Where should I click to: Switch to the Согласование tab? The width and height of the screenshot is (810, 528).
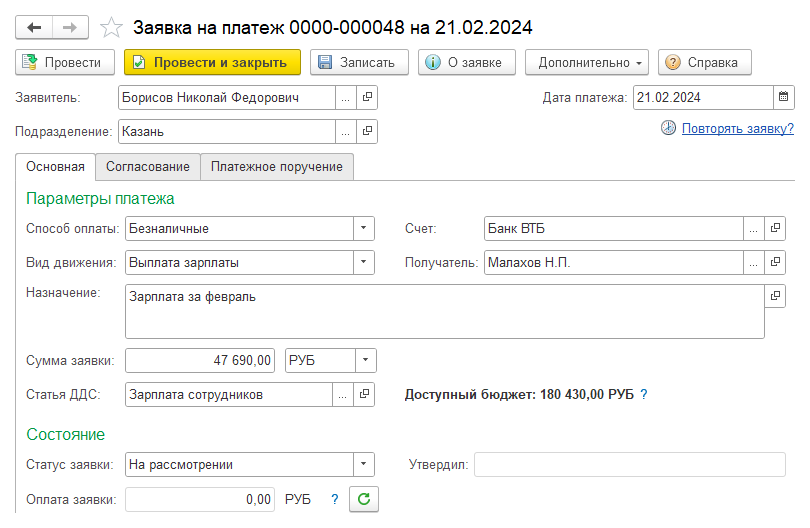[148, 167]
